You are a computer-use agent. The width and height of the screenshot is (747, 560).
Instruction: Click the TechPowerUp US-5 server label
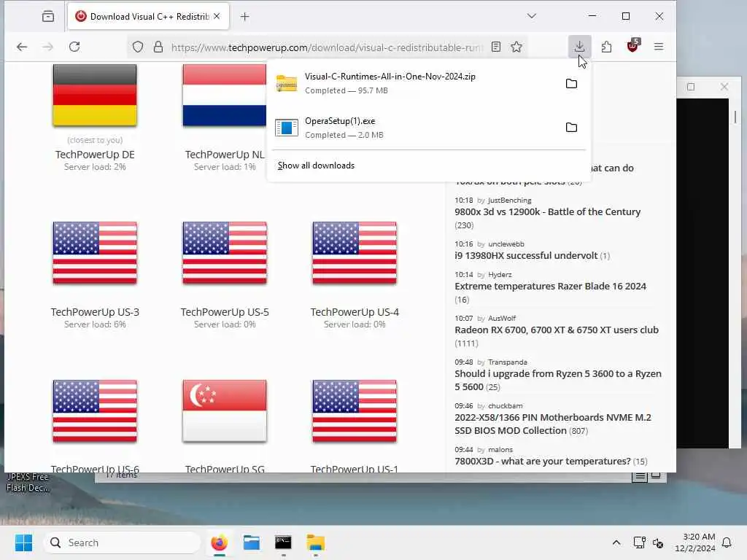point(225,312)
